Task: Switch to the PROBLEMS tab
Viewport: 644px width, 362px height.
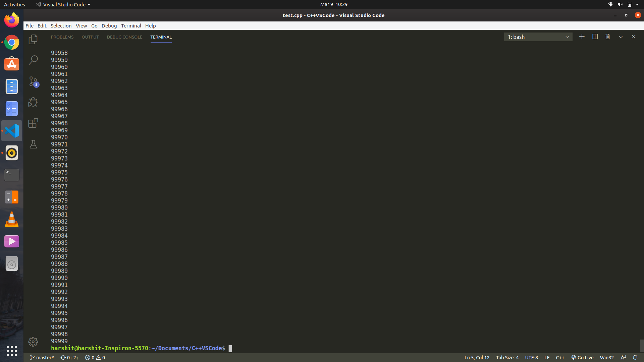Action: tap(62, 37)
